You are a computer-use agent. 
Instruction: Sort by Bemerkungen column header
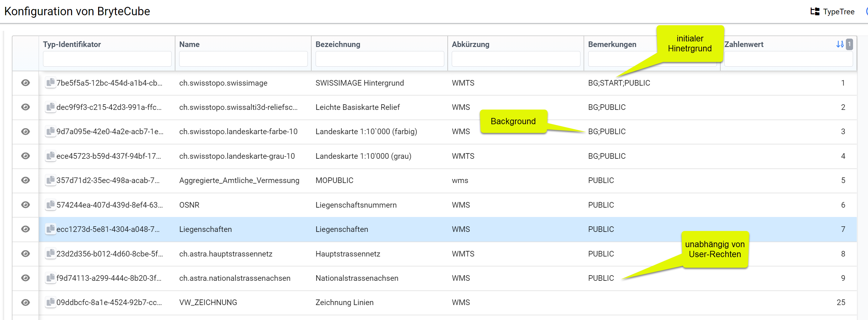click(612, 45)
